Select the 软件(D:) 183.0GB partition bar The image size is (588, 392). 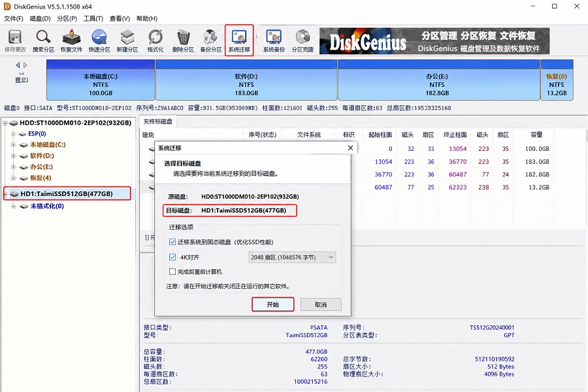[246, 80]
